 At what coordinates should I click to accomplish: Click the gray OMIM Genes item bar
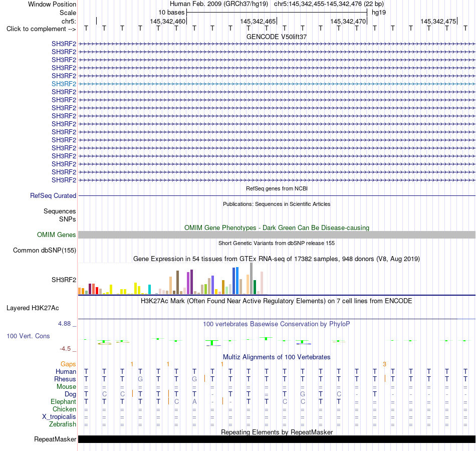tap(277, 235)
